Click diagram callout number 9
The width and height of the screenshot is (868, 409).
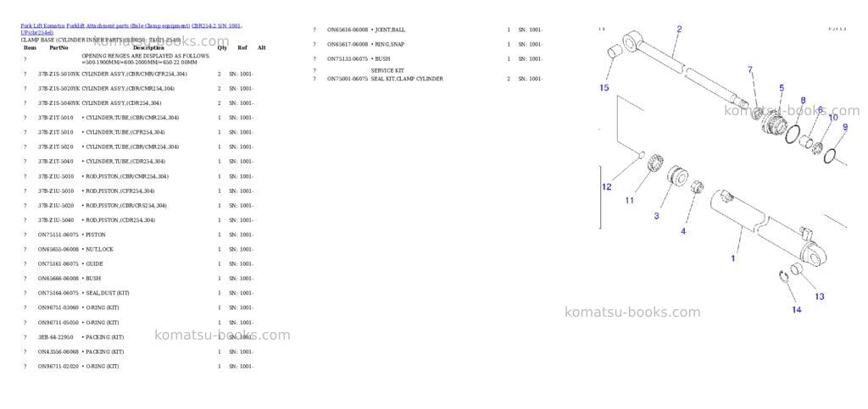point(845,127)
